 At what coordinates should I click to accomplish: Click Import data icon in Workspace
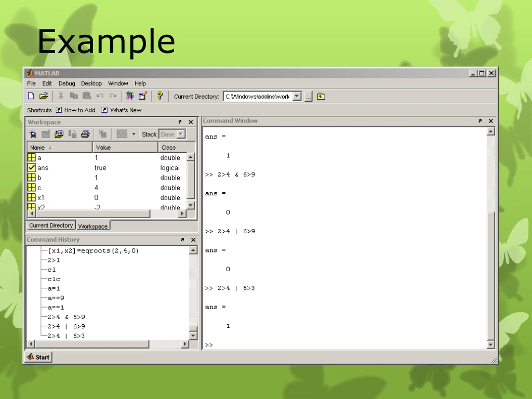(x=59, y=134)
